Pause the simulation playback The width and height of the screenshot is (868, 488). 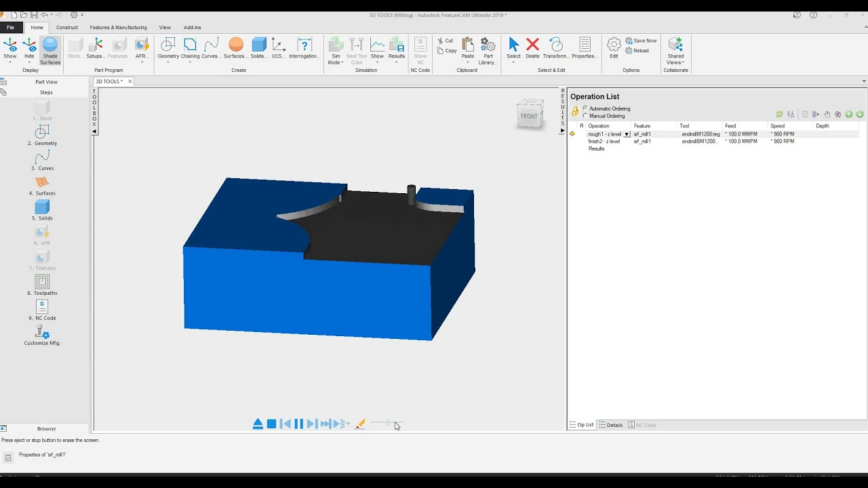coord(298,424)
